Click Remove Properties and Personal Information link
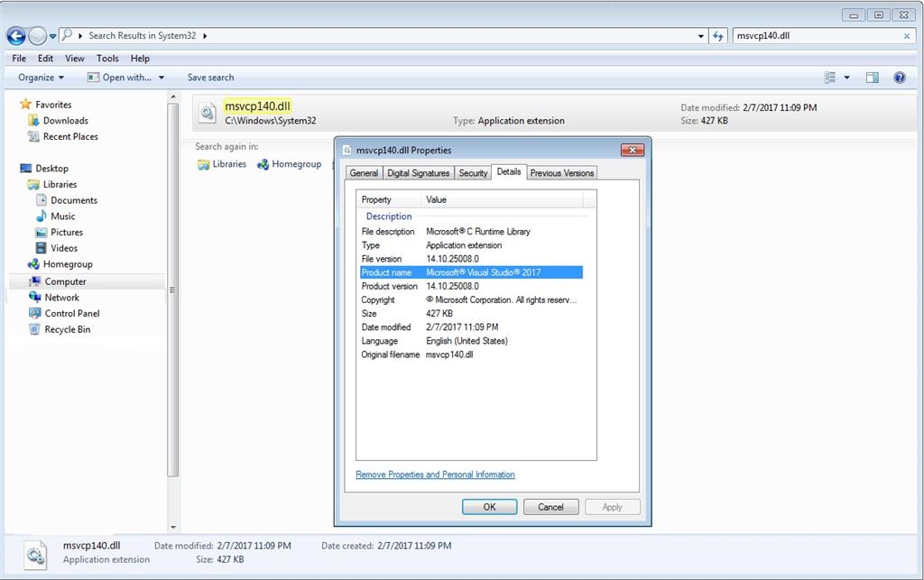Image resolution: width=924 pixels, height=580 pixels. [x=435, y=474]
